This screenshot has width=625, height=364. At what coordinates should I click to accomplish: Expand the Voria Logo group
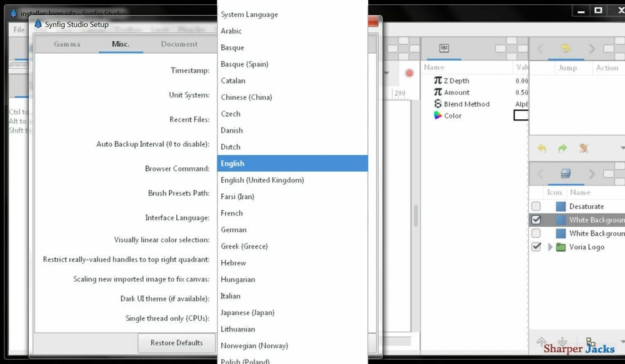[550, 247]
